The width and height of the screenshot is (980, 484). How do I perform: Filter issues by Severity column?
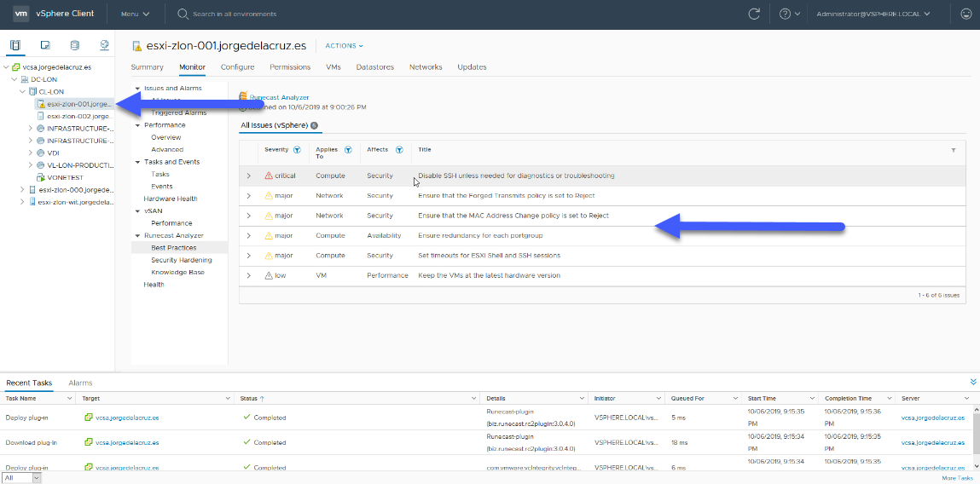pos(297,150)
